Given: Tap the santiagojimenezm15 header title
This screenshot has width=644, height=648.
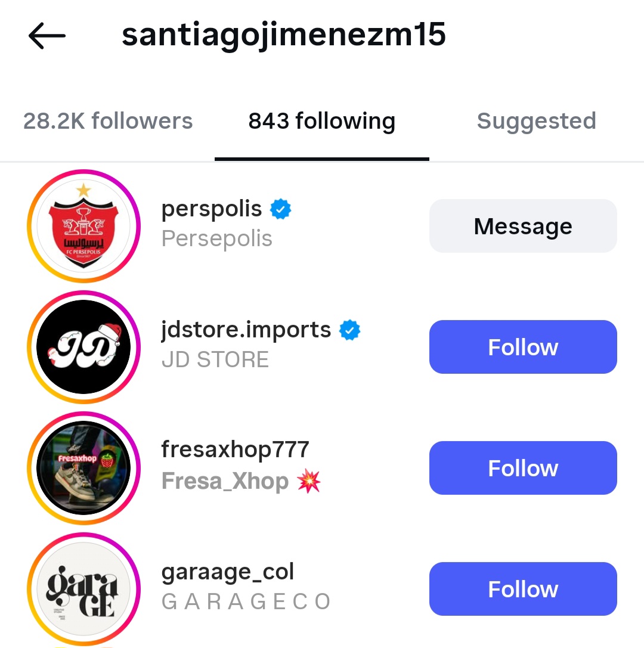Looking at the screenshot, I should pos(284,36).
